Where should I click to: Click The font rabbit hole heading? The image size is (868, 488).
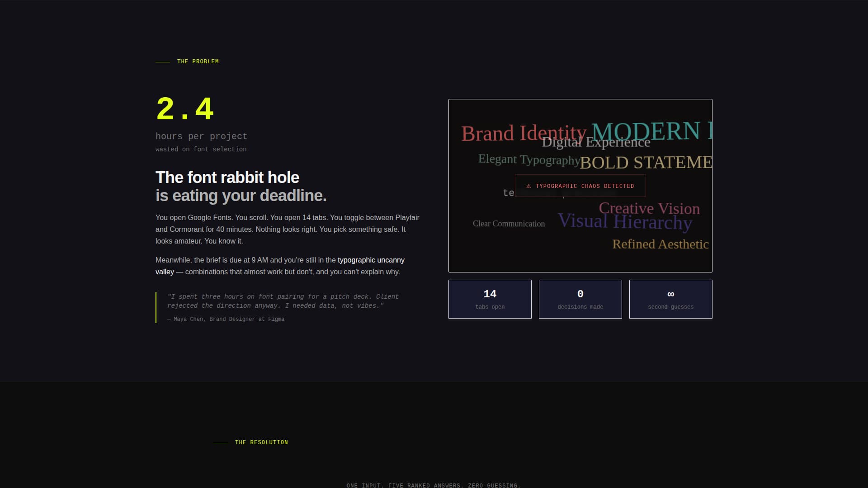coord(227,178)
